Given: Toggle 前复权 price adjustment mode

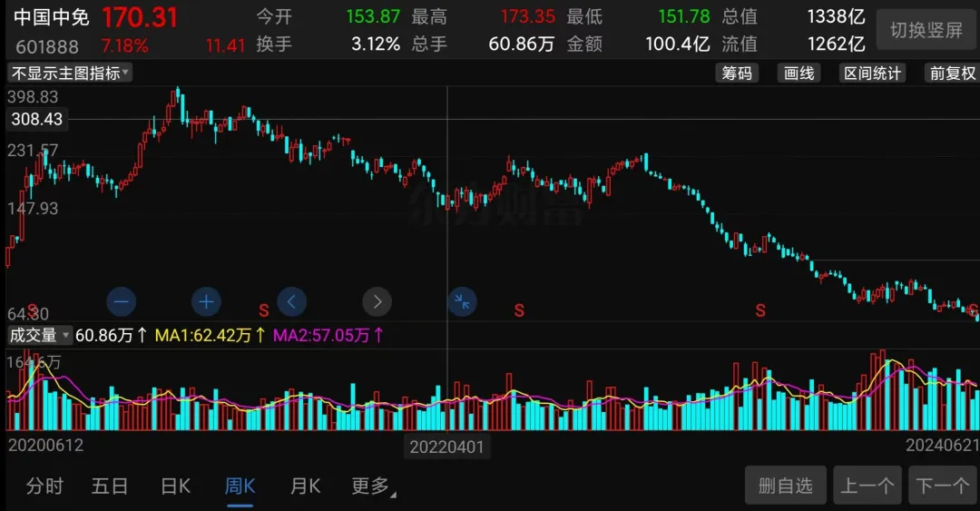Looking at the screenshot, I should (x=952, y=74).
